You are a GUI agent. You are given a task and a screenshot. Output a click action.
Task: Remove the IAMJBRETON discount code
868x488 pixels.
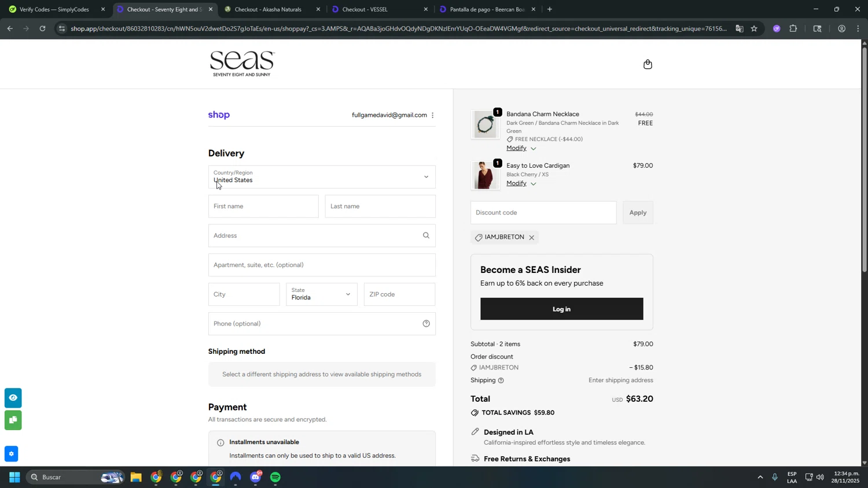531,238
